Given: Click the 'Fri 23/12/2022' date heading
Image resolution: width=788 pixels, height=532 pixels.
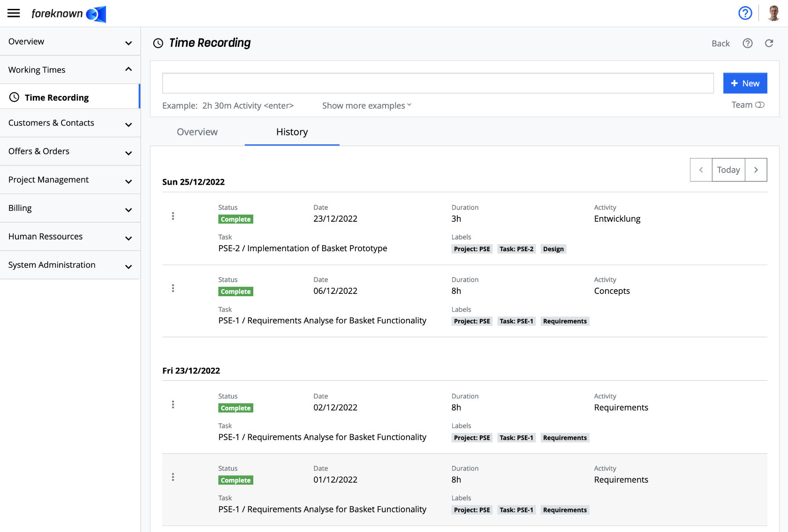Looking at the screenshot, I should coord(191,371).
